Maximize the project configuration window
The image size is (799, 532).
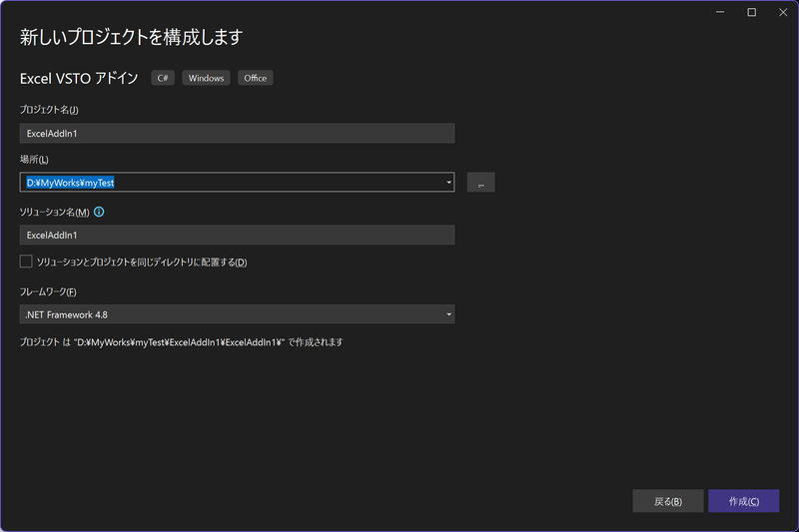751,12
